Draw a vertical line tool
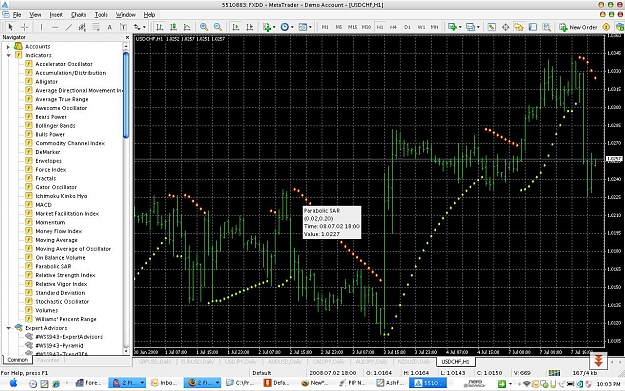 [41, 27]
